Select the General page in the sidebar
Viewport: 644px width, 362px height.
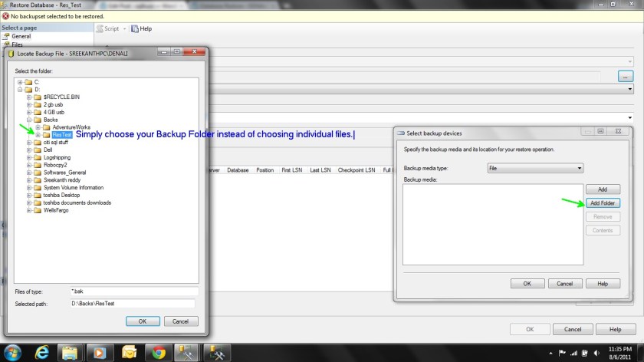click(21, 36)
